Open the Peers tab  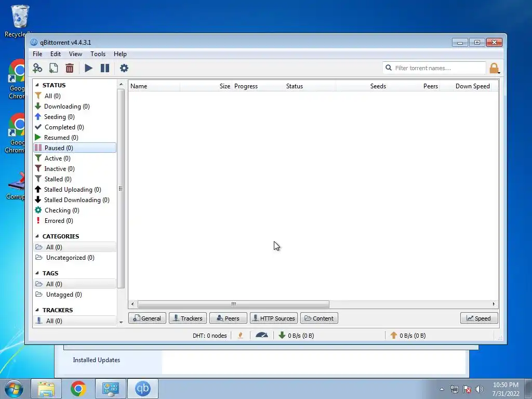click(x=228, y=318)
